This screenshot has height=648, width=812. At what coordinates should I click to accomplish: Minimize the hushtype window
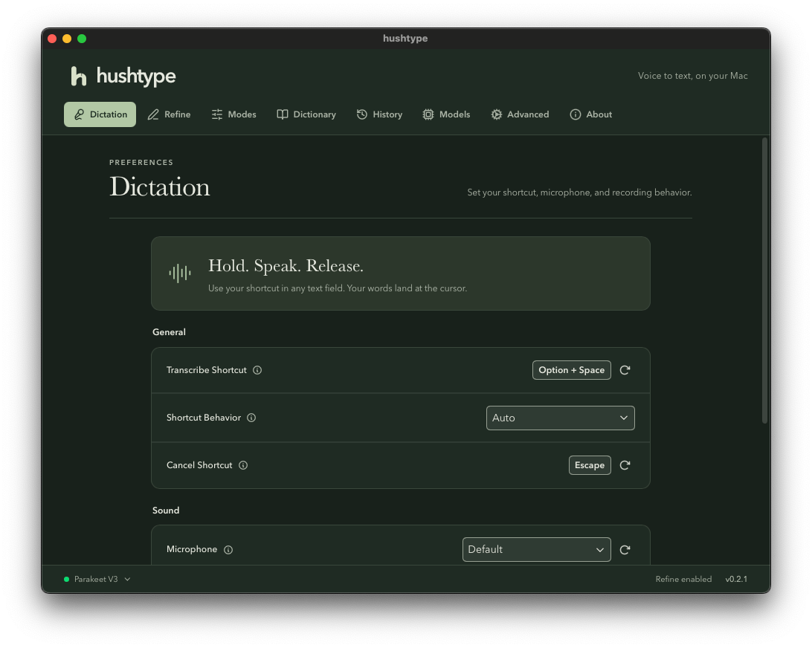pos(67,39)
